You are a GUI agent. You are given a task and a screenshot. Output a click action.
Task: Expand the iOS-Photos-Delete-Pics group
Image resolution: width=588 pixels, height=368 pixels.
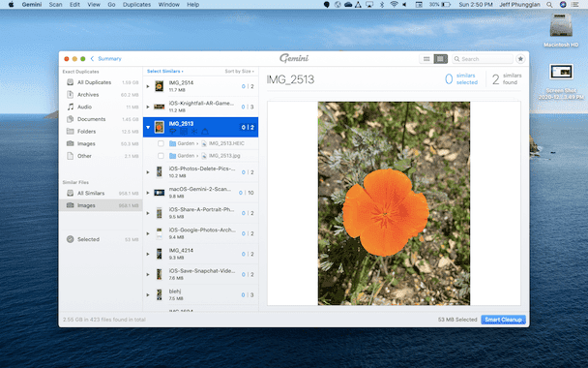(x=148, y=172)
